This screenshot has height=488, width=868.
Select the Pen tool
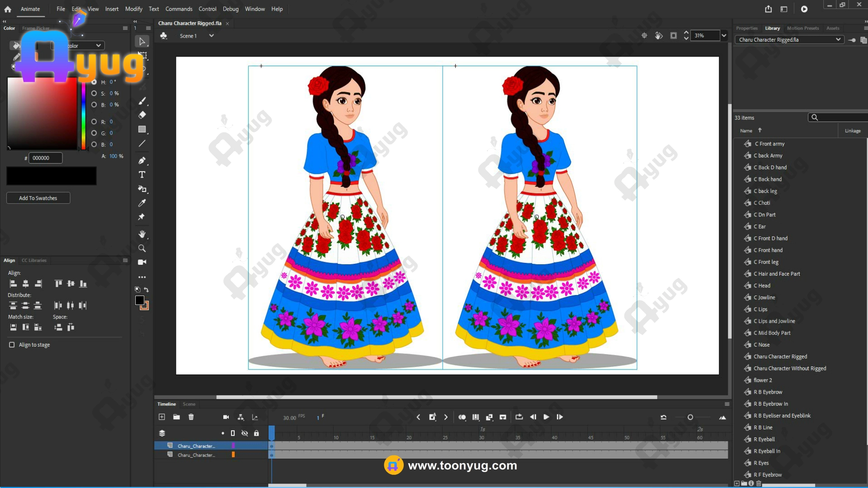coord(142,160)
